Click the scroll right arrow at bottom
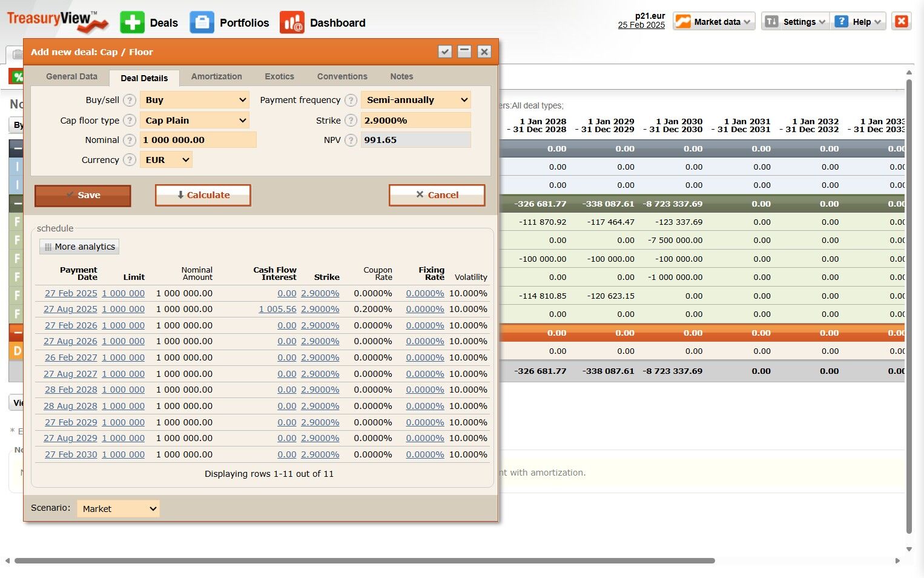Viewport: 924px width, 578px height. point(897,561)
